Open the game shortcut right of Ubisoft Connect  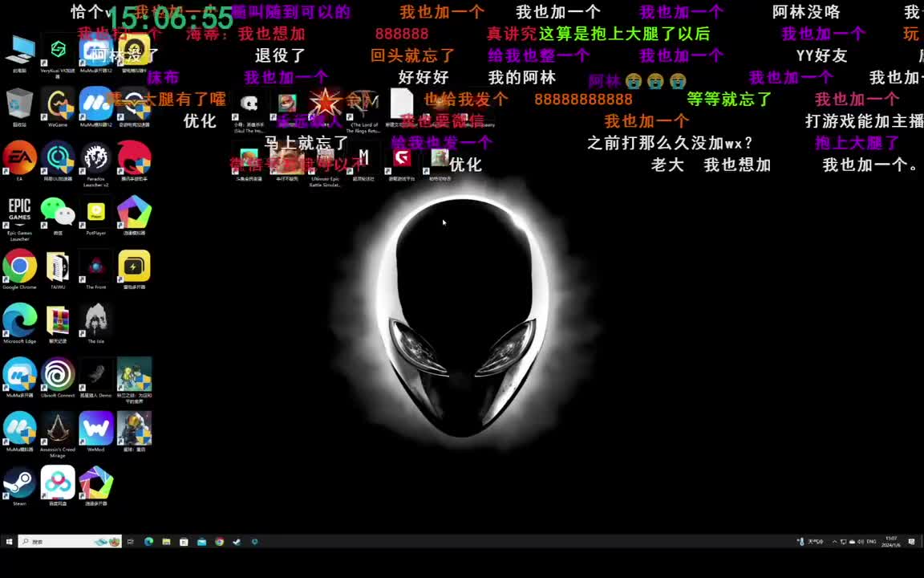[96, 377]
